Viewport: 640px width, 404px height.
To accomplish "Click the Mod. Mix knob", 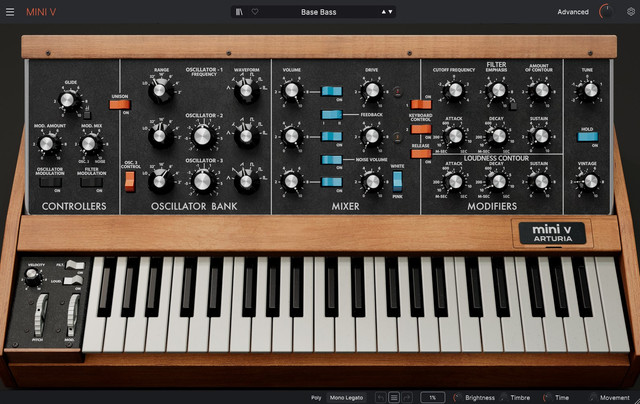I will 89,143.
